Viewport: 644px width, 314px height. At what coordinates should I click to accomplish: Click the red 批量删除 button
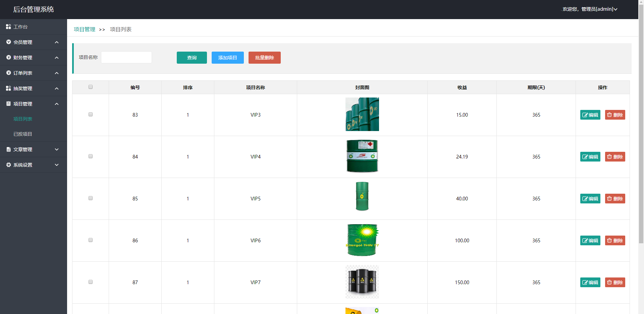tap(264, 58)
